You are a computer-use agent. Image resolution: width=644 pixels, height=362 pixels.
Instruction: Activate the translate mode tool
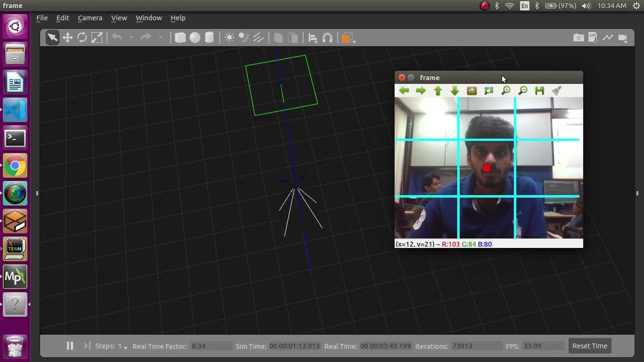pyautogui.click(x=67, y=38)
